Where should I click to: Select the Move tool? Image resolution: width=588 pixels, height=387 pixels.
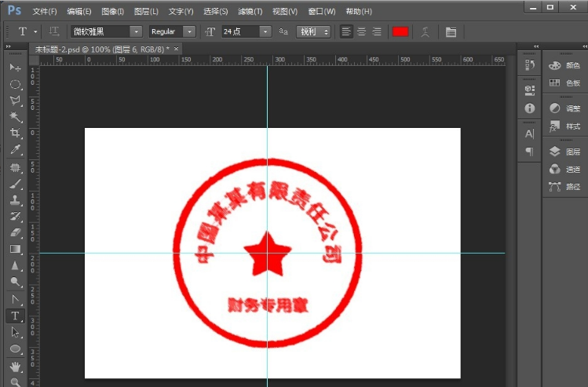point(15,68)
